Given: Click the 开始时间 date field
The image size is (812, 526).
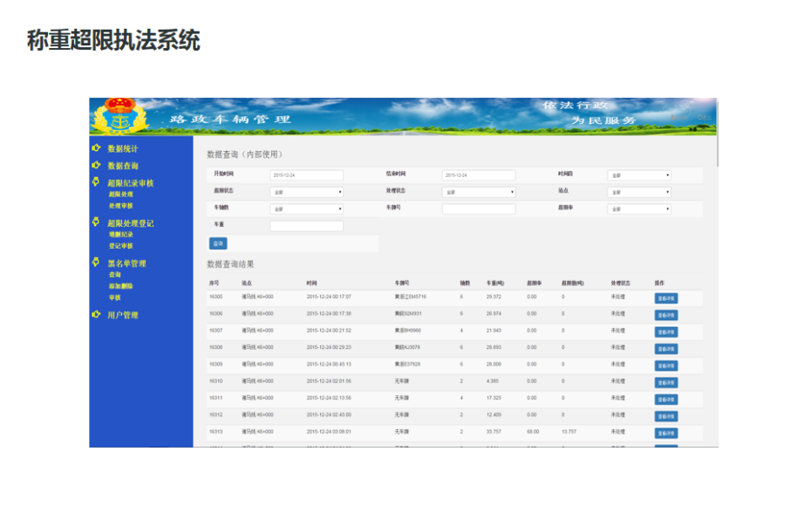Looking at the screenshot, I should pos(306,175).
